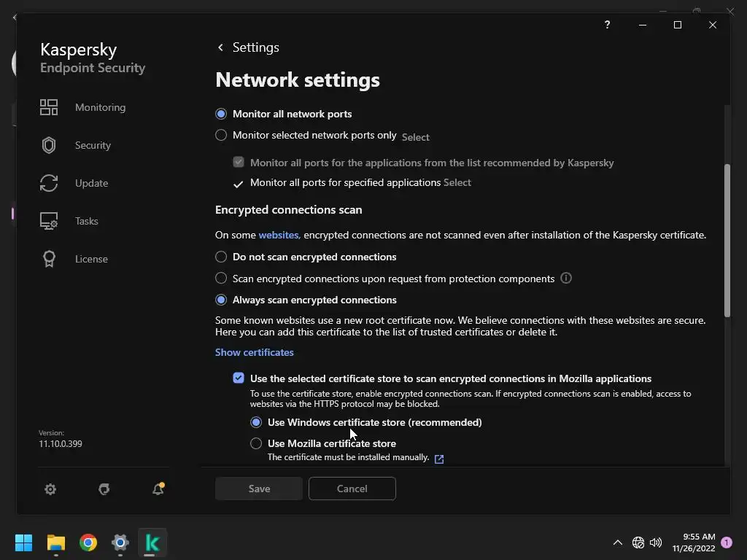
Task: Select Monitor selected network ports only
Action: pyautogui.click(x=221, y=135)
